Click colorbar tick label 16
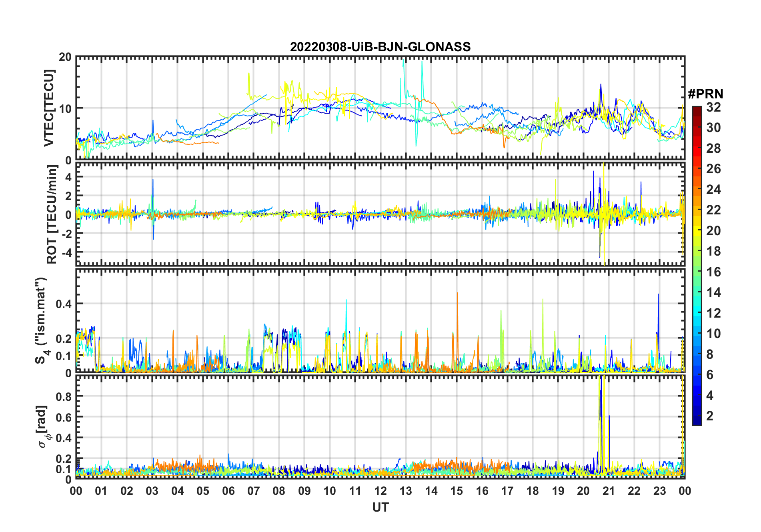Viewport: 761px width, 532px height. pyautogui.click(x=713, y=272)
